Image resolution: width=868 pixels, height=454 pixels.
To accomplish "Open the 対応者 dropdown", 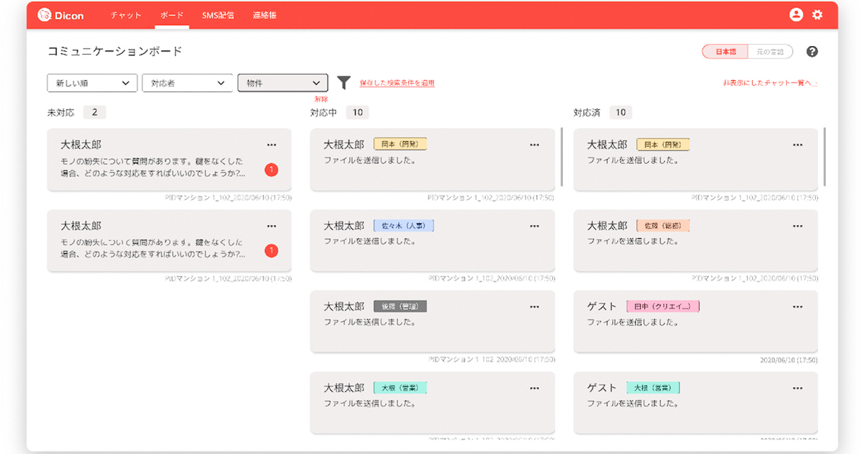I will [187, 83].
